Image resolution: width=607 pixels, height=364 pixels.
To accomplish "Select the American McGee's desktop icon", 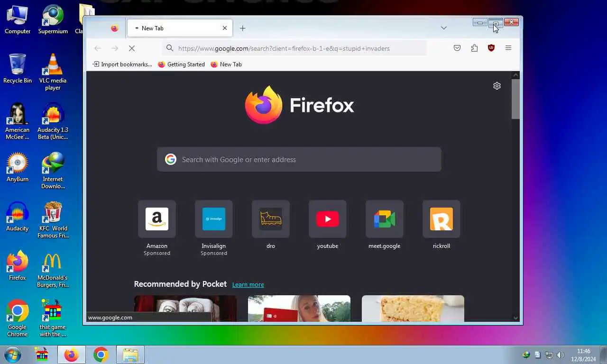I will 18,122.
